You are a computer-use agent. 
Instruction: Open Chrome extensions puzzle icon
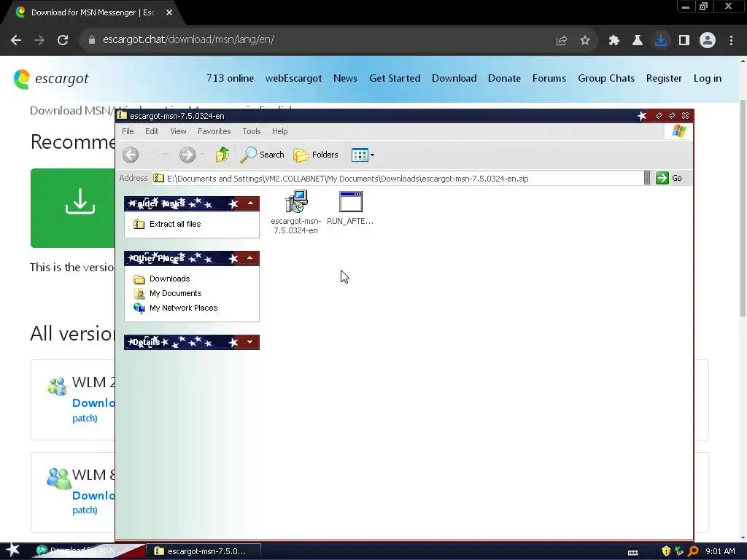[x=614, y=41]
